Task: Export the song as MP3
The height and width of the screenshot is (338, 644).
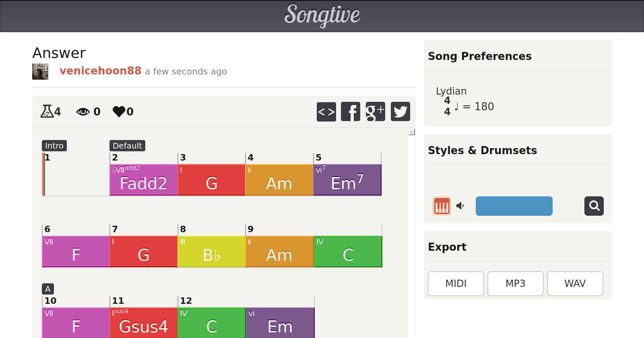Action: pos(515,284)
